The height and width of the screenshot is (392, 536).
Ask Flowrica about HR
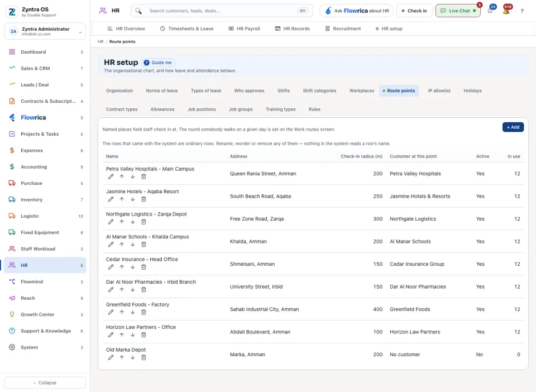coord(357,11)
